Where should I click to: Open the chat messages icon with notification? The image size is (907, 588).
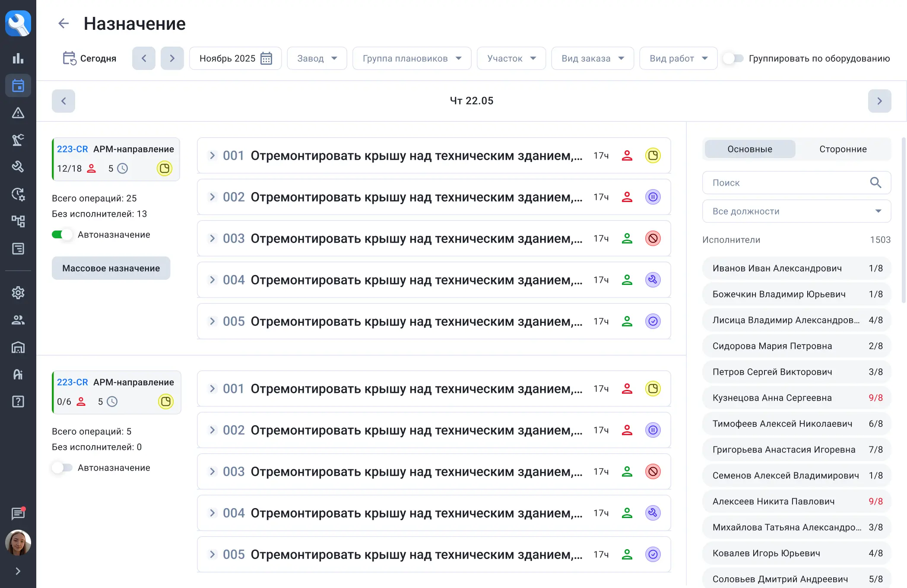pyautogui.click(x=18, y=513)
